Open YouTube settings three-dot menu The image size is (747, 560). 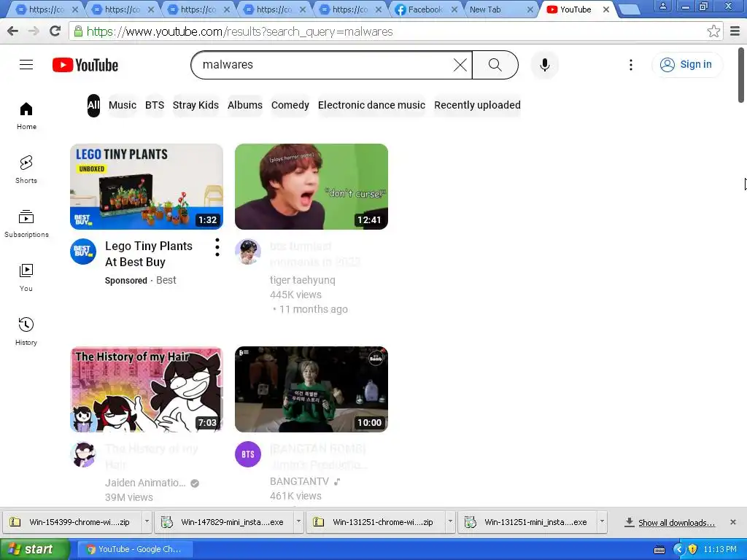631,65
